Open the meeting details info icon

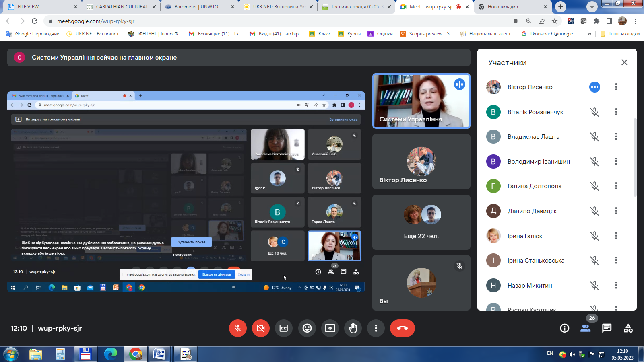pyautogui.click(x=564, y=328)
